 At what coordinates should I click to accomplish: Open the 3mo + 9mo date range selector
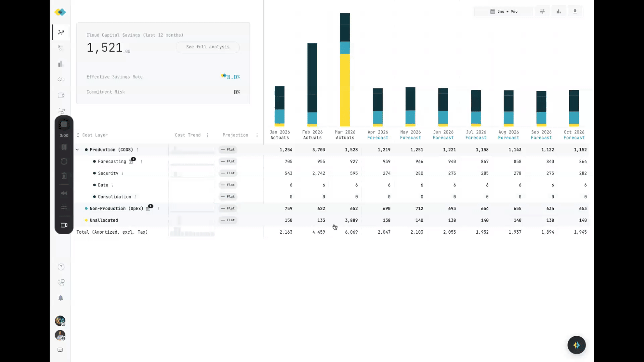(503, 11)
